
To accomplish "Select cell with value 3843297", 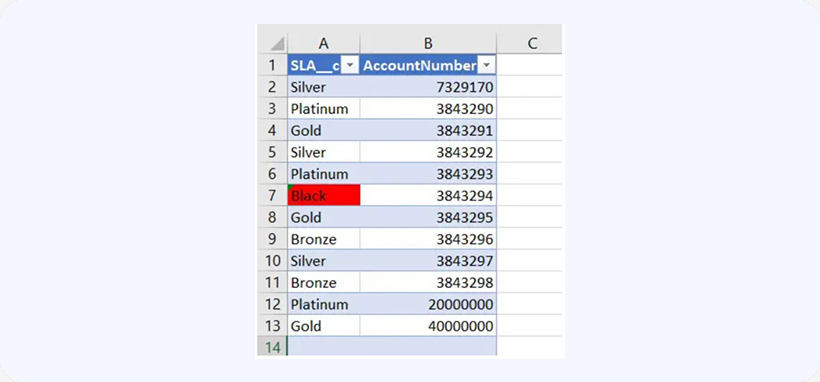I will click(428, 261).
